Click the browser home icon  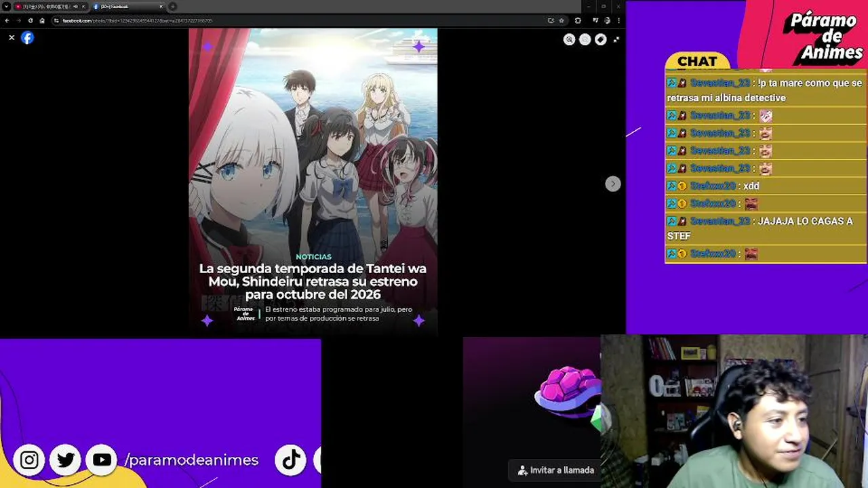pyautogui.click(x=42, y=20)
